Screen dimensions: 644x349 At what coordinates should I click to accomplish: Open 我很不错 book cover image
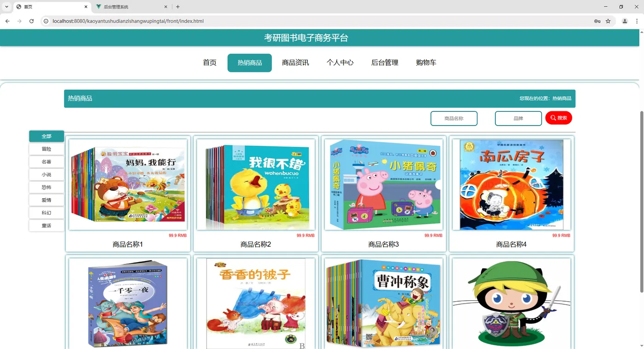(256, 184)
